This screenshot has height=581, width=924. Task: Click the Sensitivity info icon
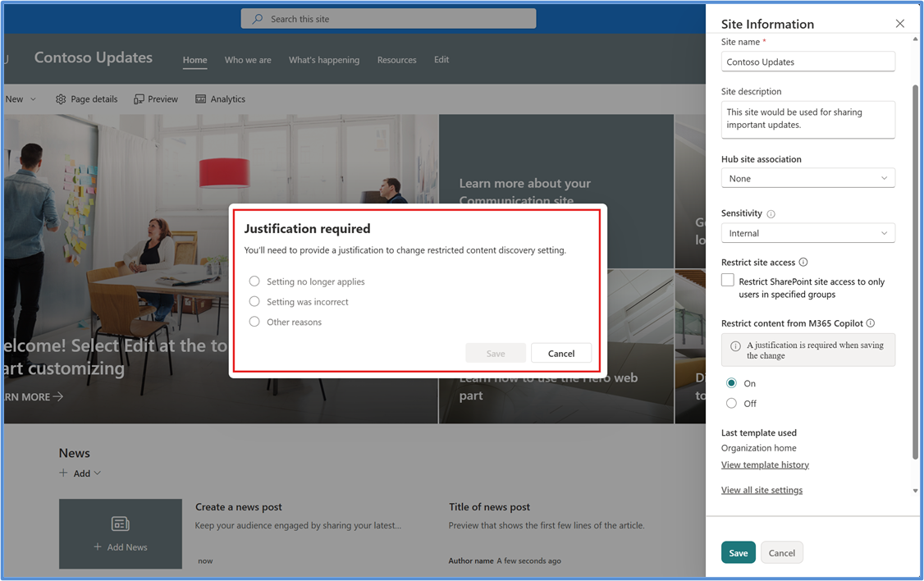[770, 213]
